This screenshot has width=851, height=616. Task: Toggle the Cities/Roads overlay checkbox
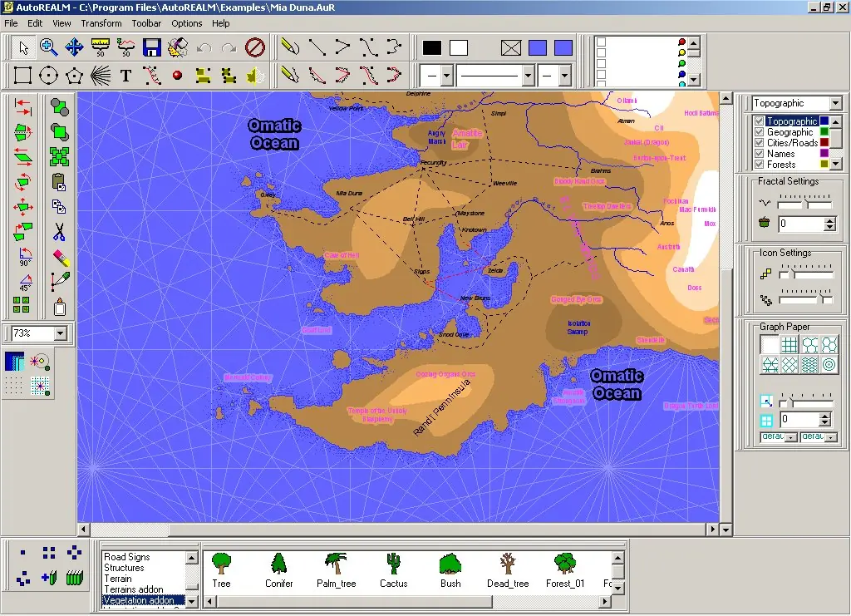click(759, 143)
